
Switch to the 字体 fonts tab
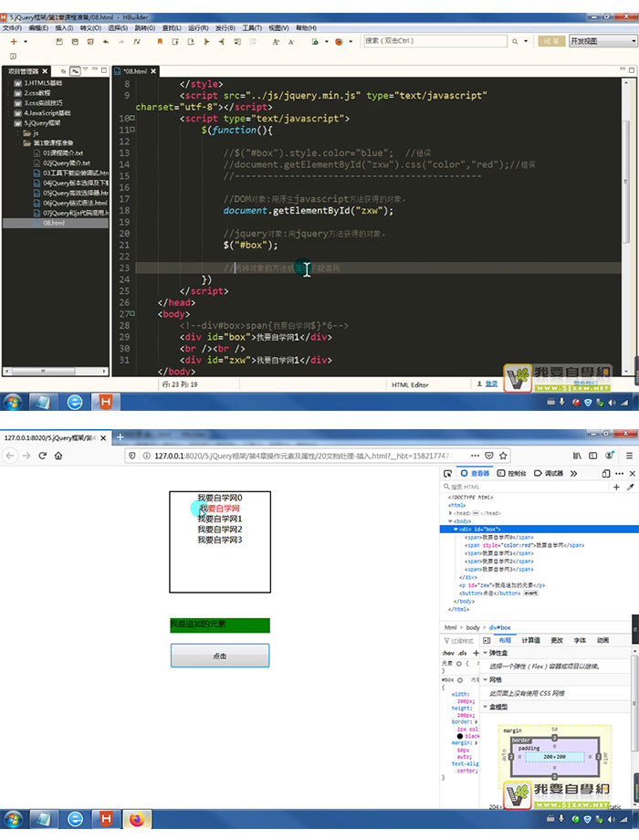tap(580, 641)
